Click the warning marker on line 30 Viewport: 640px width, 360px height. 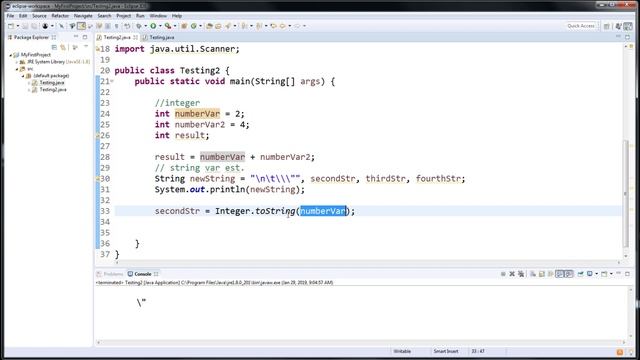98,179
